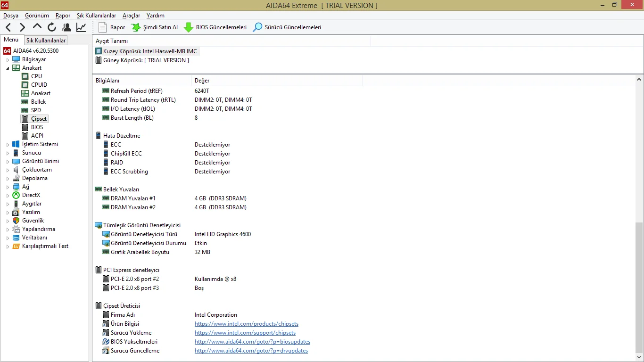This screenshot has height=362, width=644.
Task: Switch to the Menü tab
Action: click(11, 40)
